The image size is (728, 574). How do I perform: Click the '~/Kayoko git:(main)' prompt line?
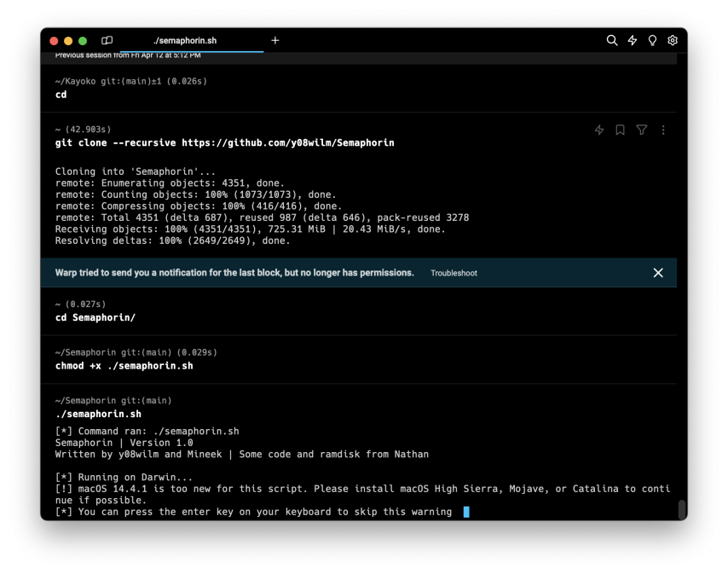[131, 81]
